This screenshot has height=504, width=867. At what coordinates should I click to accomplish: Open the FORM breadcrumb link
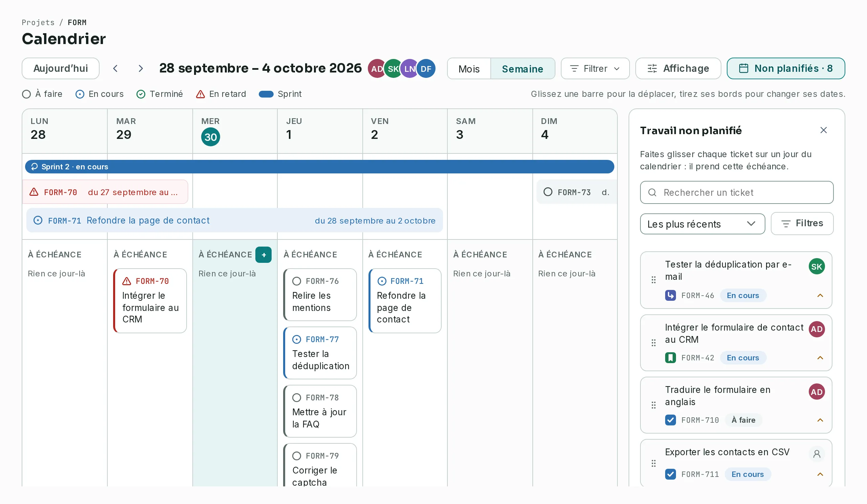point(77,22)
